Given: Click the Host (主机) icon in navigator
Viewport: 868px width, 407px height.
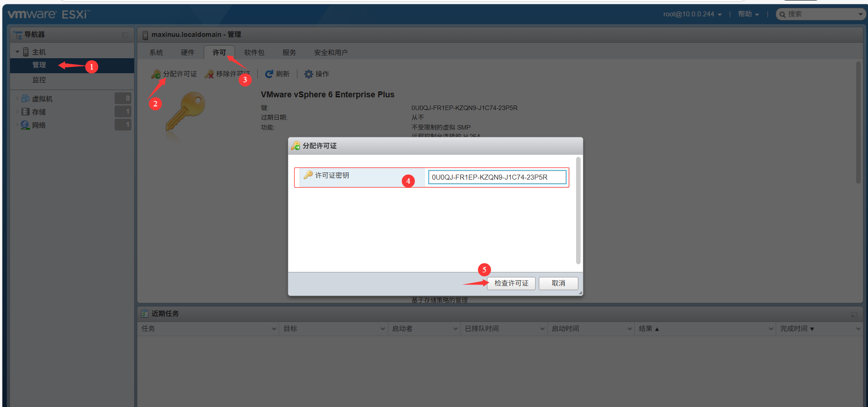Looking at the screenshot, I should click(x=26, y=52).
